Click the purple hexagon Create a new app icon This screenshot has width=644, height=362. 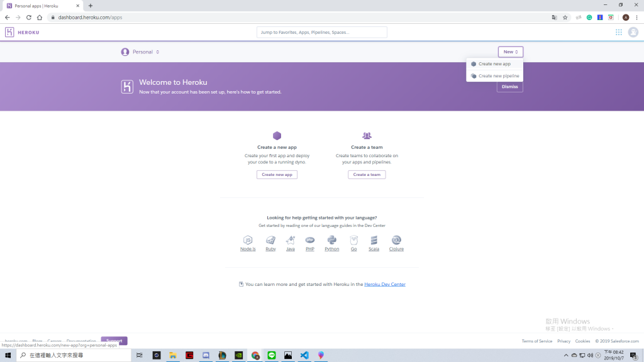[277, 136]
